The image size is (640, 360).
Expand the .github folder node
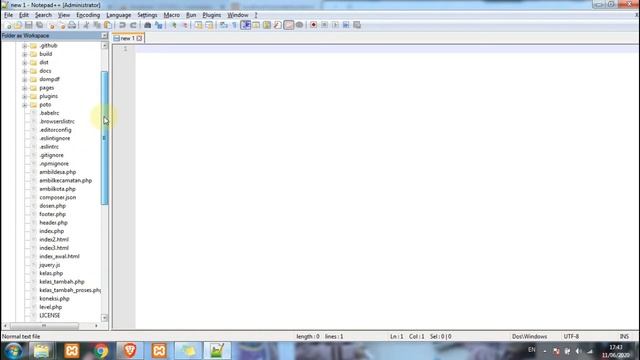pos(24,46)
